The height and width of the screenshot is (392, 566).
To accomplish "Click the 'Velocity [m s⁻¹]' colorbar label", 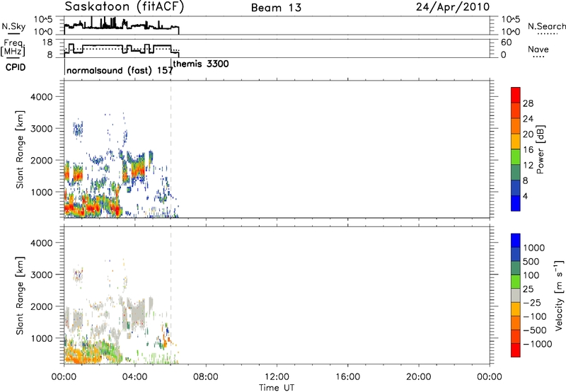I will coord(559,295).
